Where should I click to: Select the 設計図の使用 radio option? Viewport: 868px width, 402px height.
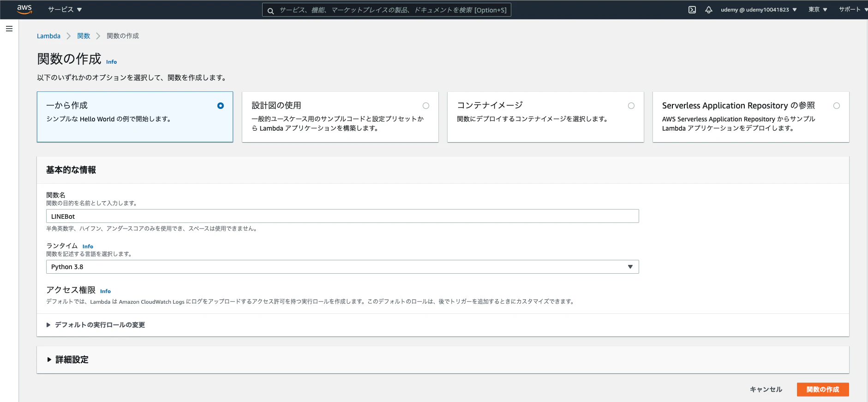[426, 106]
